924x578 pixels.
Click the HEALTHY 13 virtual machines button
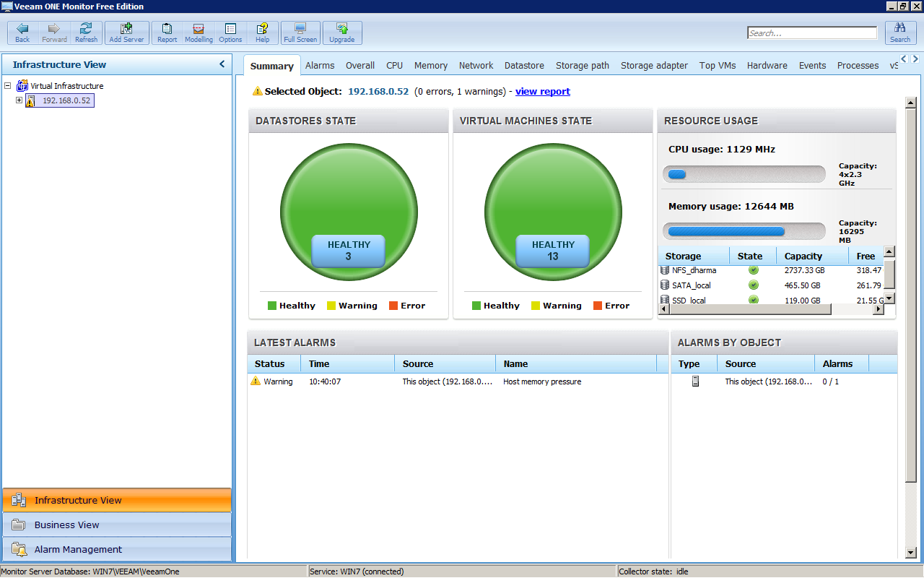[553, 251]
